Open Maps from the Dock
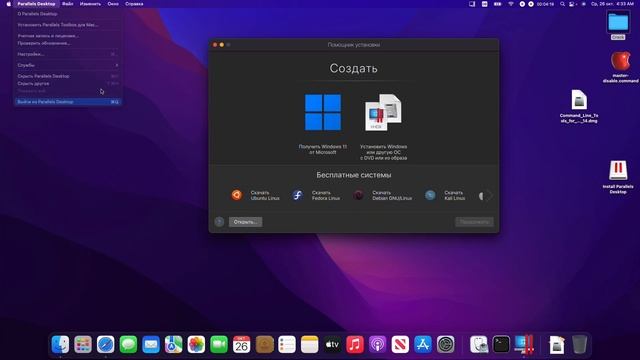The width and height of the screenshot is (640, 360). [173, 344]
